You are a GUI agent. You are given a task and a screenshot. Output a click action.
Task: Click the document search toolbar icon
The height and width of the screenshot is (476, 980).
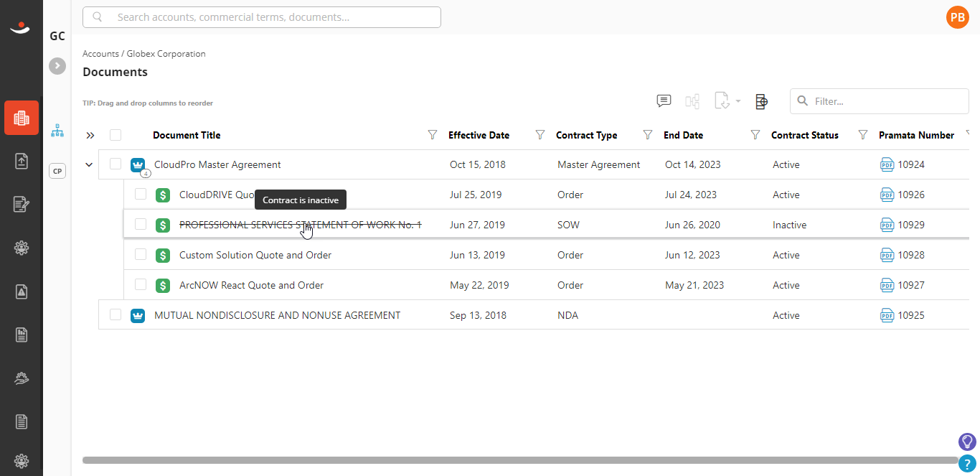click(x=762, y=102)
